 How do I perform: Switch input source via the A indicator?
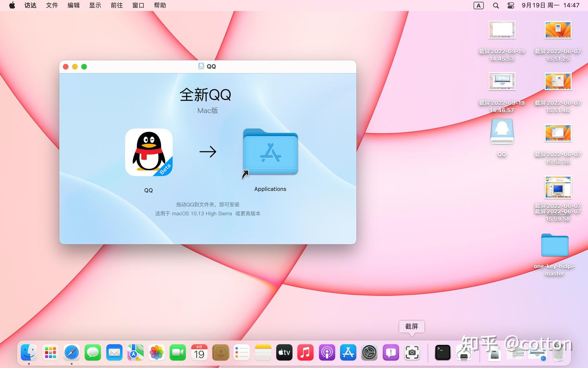click(x=478, y=5)
